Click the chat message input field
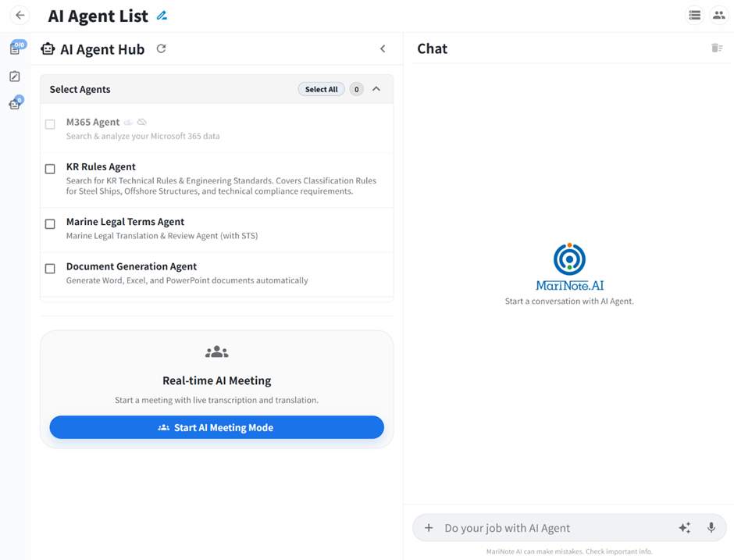 (547, 528)
